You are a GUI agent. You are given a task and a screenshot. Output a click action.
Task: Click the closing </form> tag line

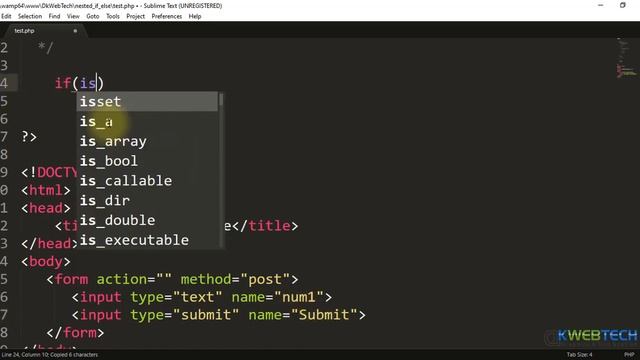(x=75, y=333)
